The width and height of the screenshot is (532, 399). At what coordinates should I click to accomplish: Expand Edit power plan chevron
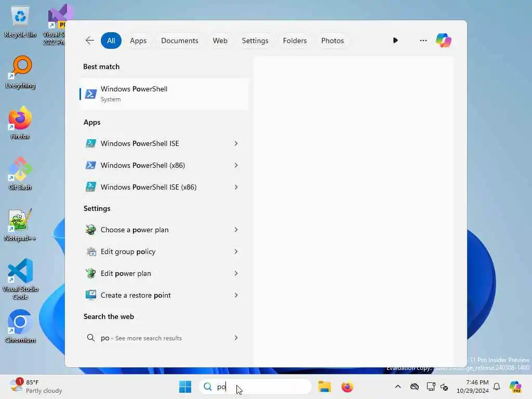(x=236, y=273)
